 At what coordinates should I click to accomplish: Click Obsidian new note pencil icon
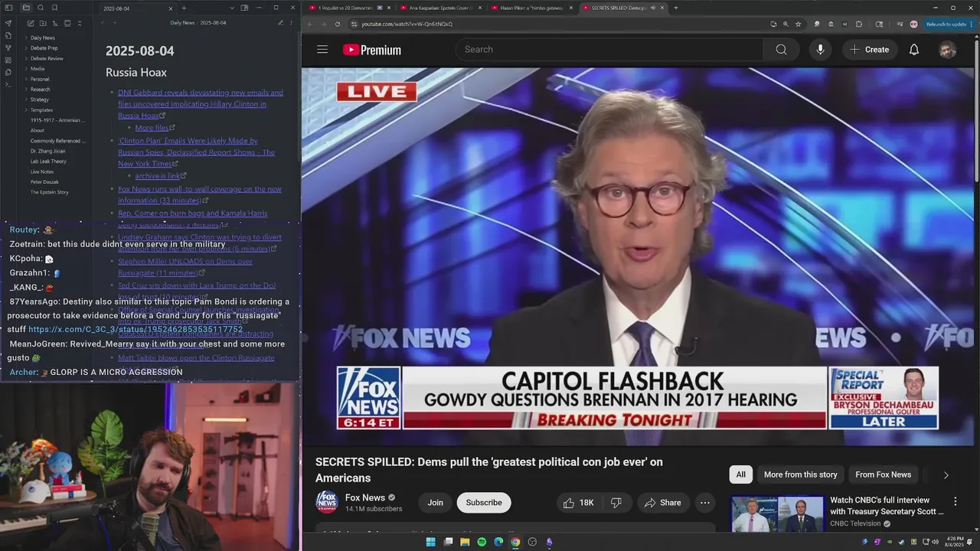click(30, 23)
